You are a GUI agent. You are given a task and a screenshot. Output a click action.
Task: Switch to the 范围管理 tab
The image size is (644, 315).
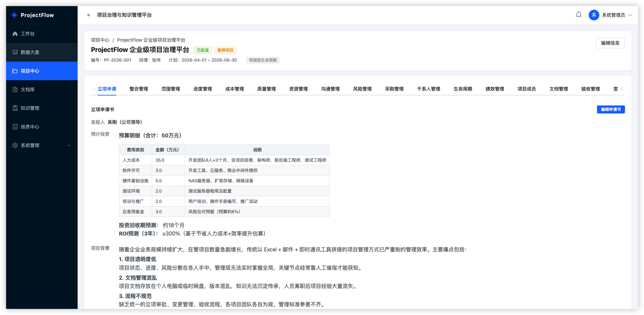pos(171,89)
